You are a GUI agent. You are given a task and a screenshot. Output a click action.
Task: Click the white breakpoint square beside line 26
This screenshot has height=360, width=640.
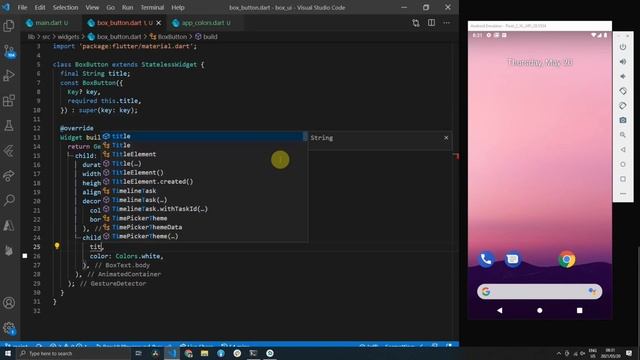(x=25, y=256)
